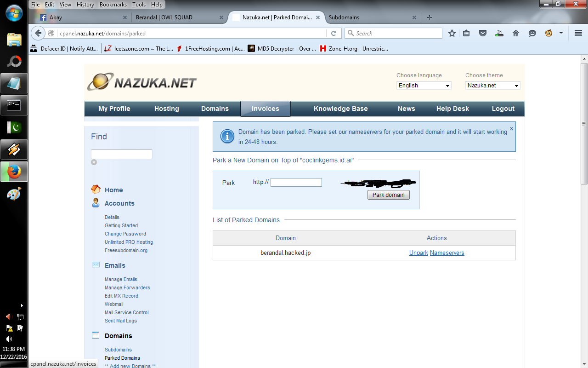Clear the Find box with x icon

94,162
